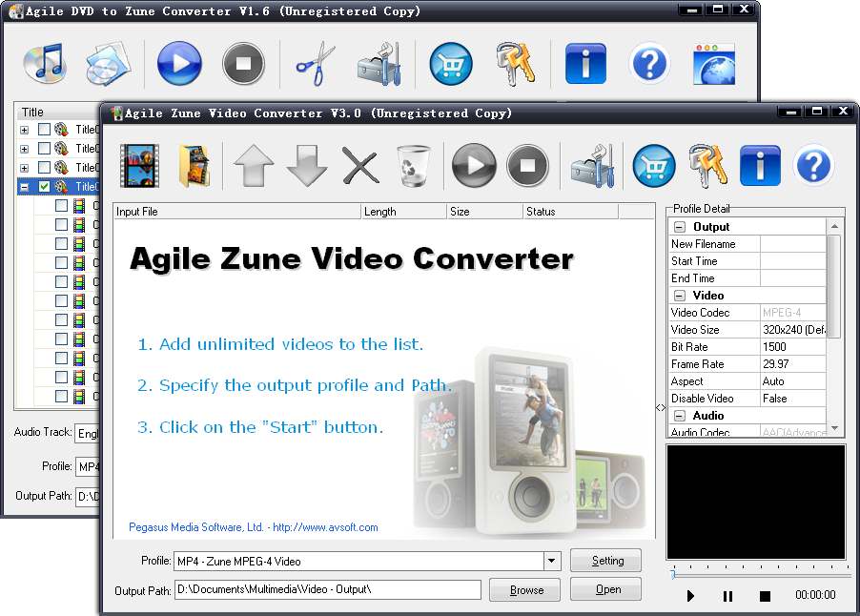This screenshot has width=860, height=616.
Task: Click the Profile Detail scrollbar down arrow
Action: (834, 428)
